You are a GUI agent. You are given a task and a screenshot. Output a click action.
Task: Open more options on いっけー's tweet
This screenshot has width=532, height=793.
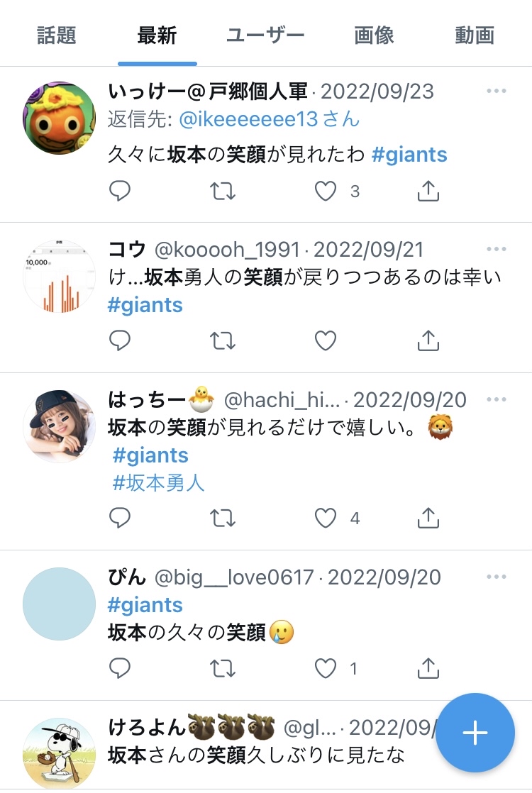pos(496,91)
